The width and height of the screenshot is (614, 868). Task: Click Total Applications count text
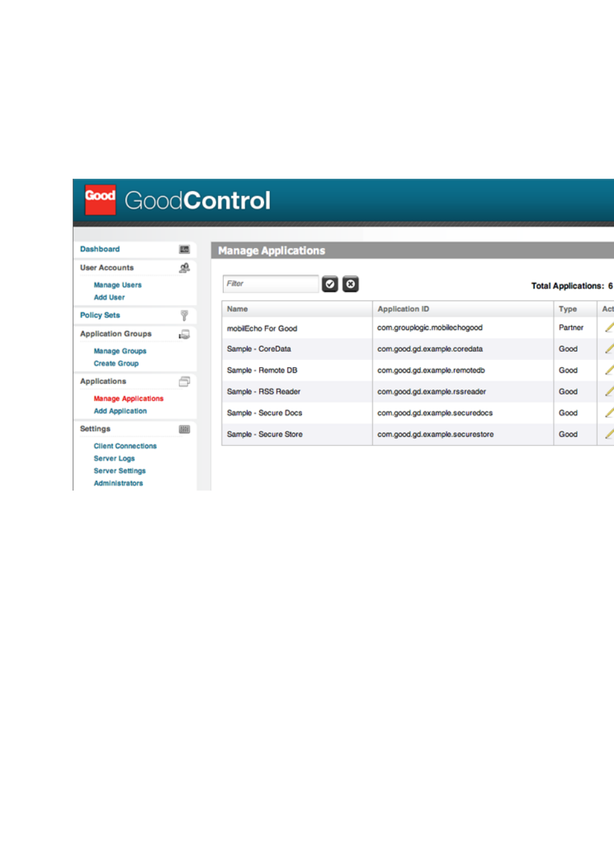(572, 286)
